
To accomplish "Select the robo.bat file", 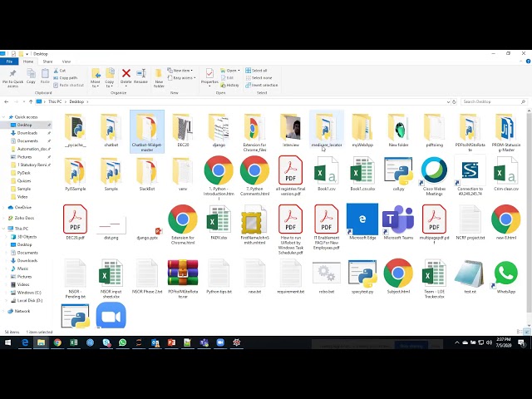I will (327, 277).
